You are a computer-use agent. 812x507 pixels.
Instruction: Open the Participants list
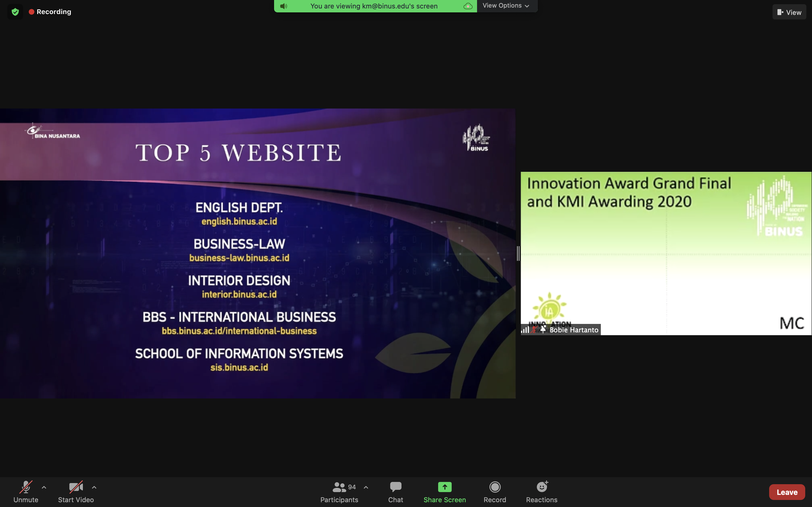pyautogui.click(x=339, y=492)
